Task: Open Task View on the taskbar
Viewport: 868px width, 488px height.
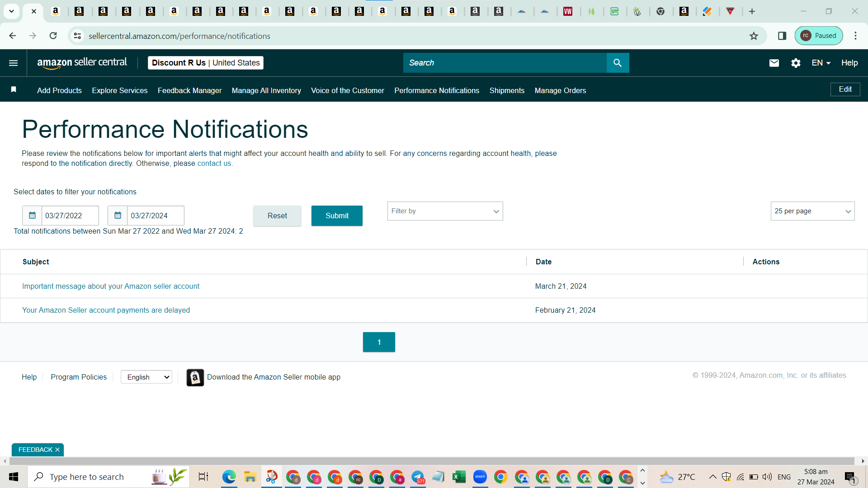Action: [203, 477]
